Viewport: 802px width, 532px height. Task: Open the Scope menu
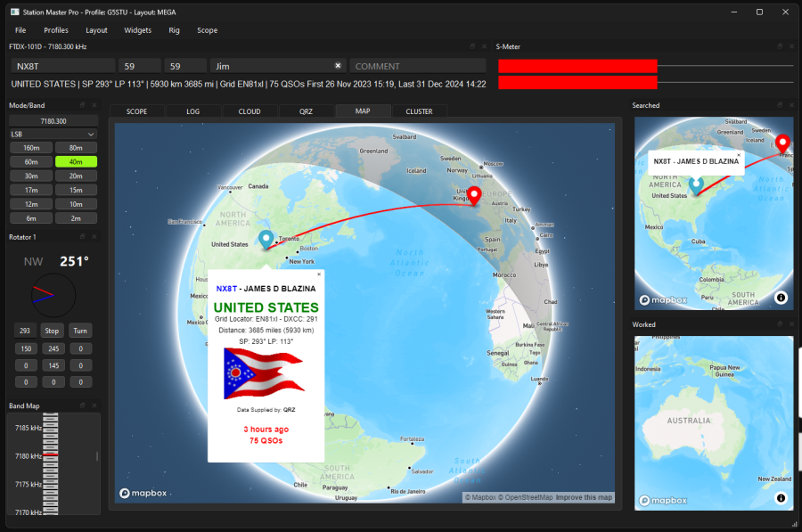pos(207,30)
